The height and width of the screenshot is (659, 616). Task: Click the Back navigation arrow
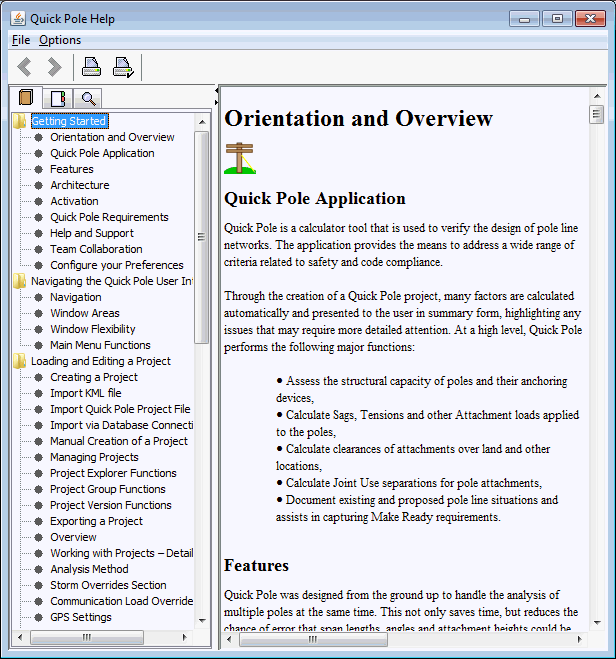click(x=24, y=67)
